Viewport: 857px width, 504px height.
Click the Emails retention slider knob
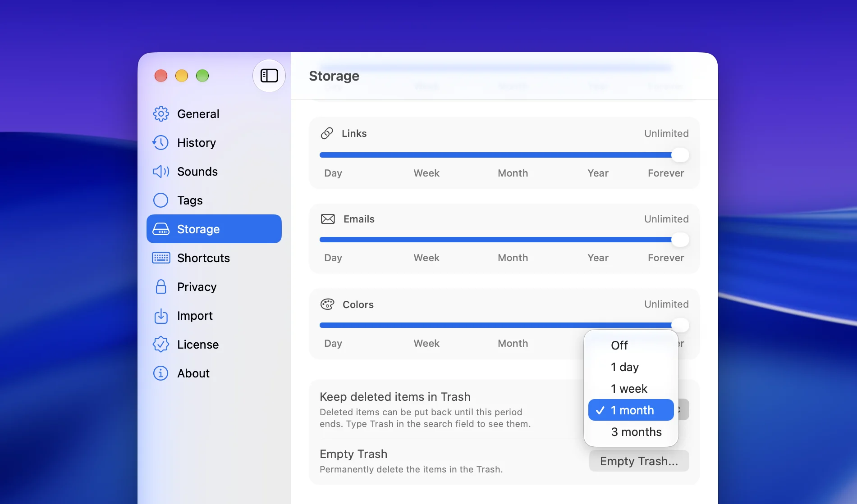tap(680, 240)
